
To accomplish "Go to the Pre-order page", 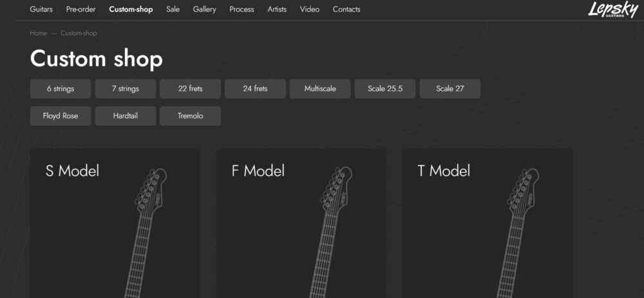I will (80, 10).
